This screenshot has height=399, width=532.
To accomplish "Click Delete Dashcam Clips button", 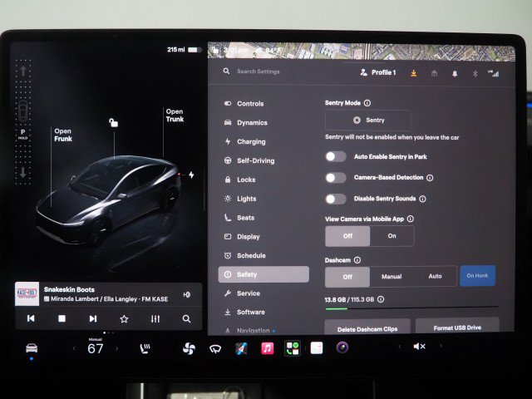I will tap(367, 327).
